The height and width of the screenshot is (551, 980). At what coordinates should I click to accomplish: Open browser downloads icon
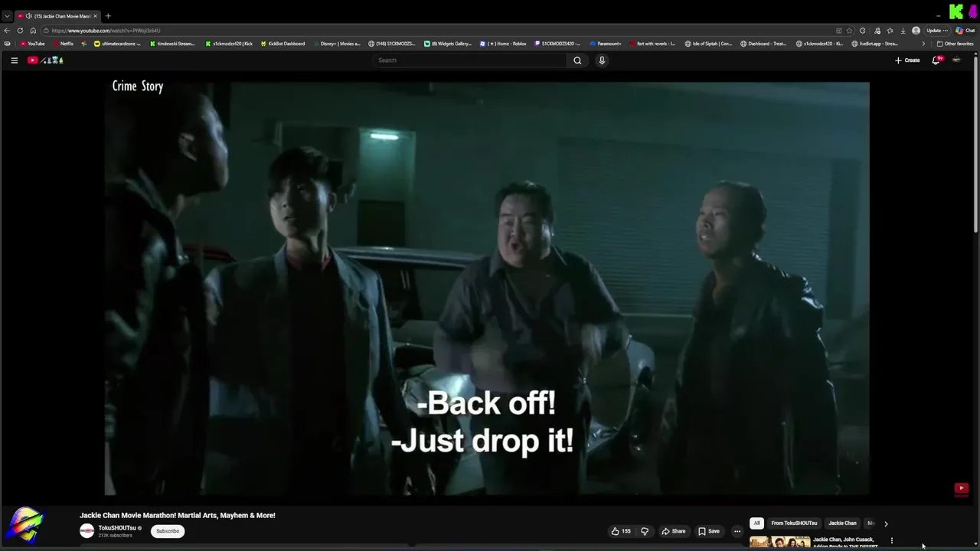tap(903, 31)
